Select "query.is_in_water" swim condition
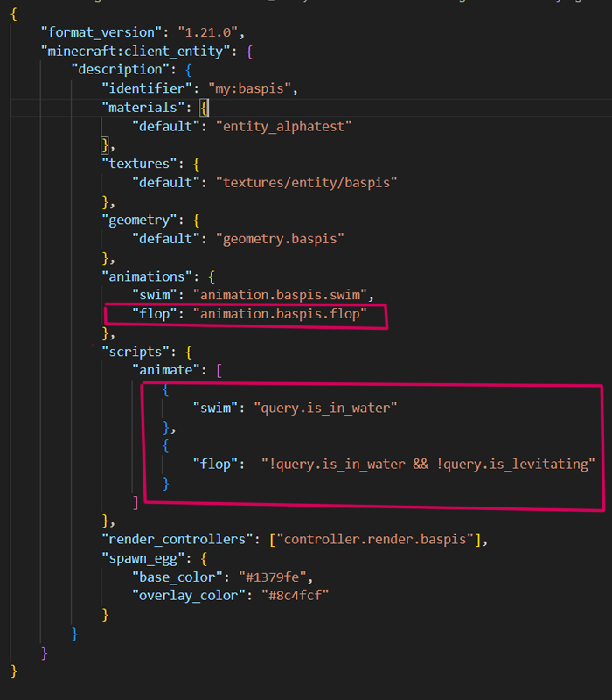This screenshot has height=700, width=612. tap(325, 408)
